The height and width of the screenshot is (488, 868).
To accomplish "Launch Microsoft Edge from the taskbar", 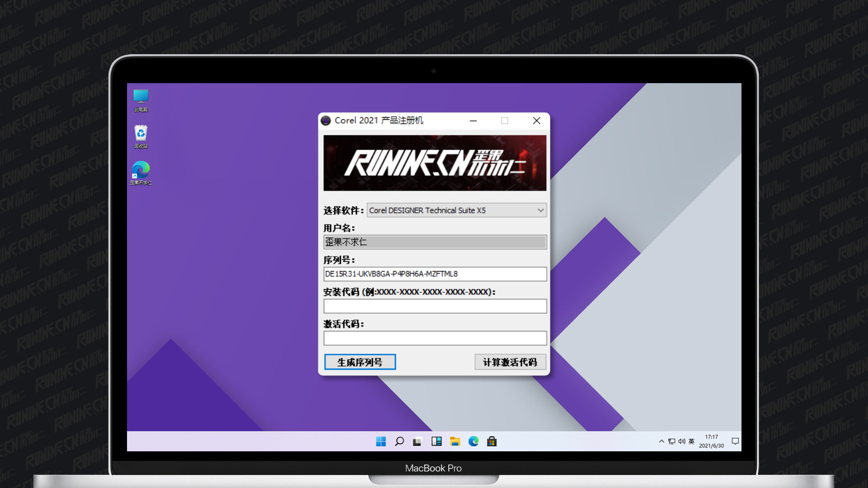I will [x=474, y=442].
